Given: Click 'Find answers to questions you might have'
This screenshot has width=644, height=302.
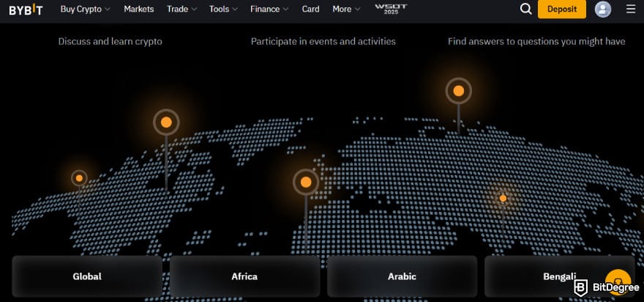Looking at the screenshot, I should [536, 42].
